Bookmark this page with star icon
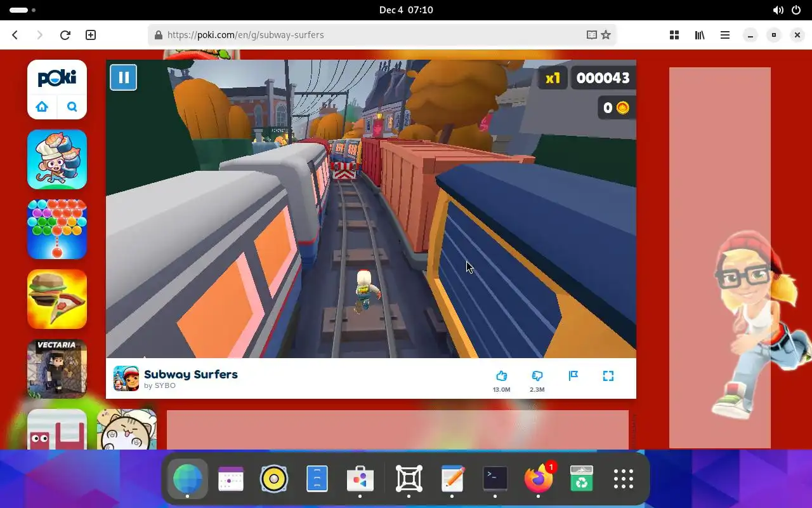 tap(606, 35)
